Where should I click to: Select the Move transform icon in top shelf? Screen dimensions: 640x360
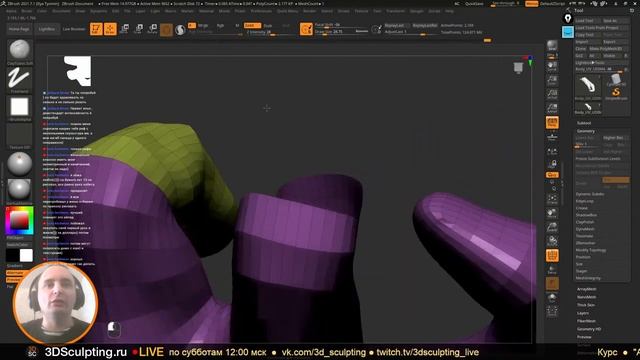(124, 29)
